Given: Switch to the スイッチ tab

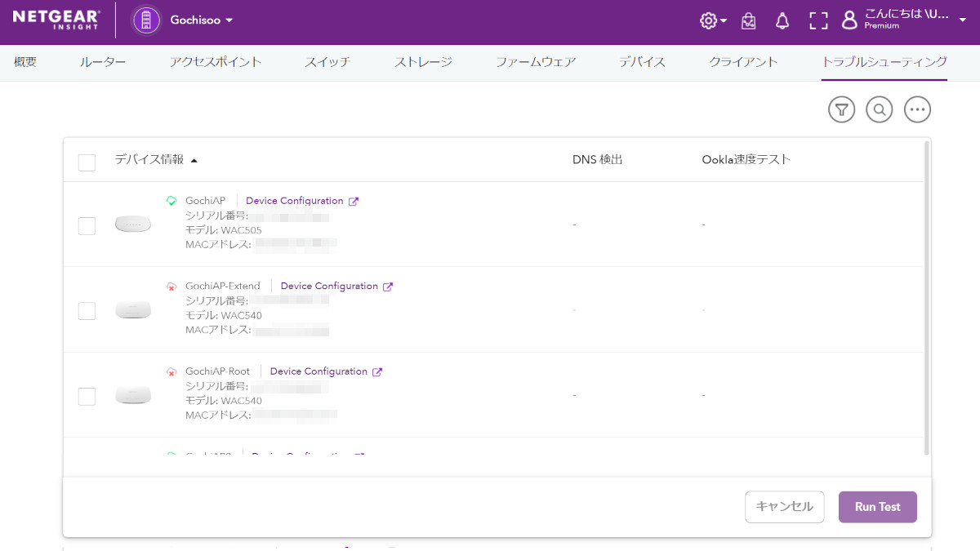Looking at the screenshot, I should 328,62.
